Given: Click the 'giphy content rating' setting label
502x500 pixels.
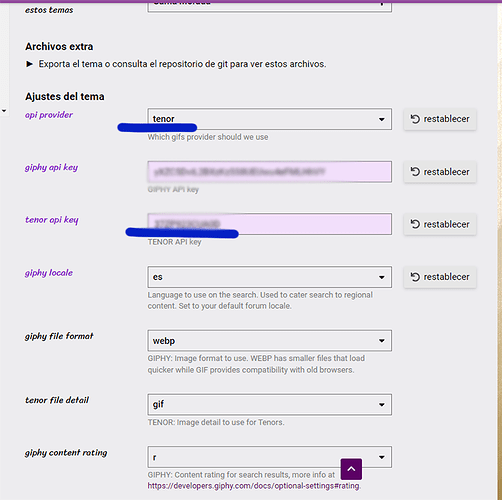Looking at the screenshot, I should click(x=66, y=453).
